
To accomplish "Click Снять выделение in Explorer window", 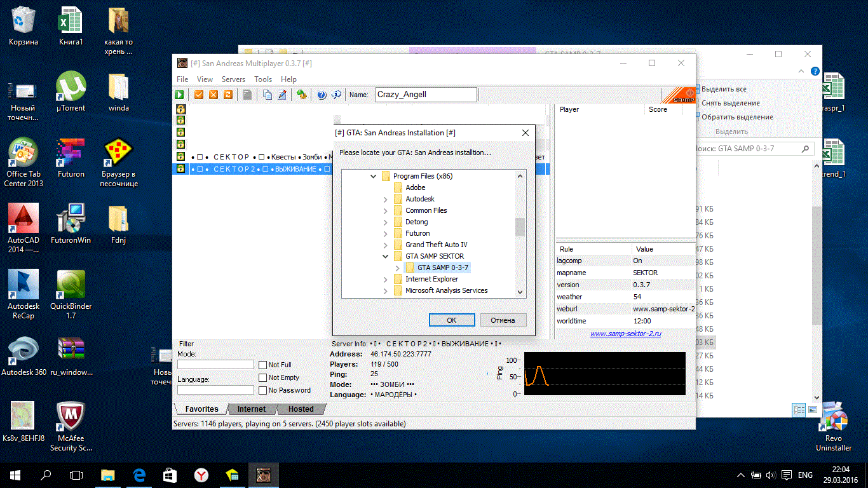I will point(730,103).
